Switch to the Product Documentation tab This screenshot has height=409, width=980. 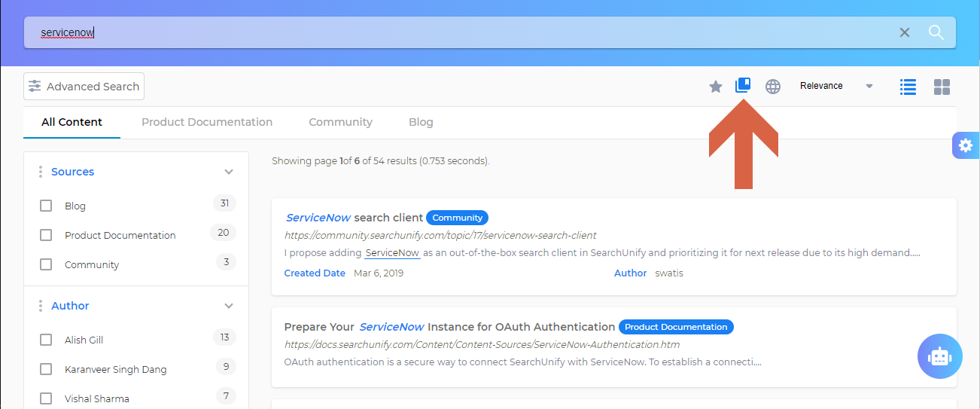(x=207, y=122)
